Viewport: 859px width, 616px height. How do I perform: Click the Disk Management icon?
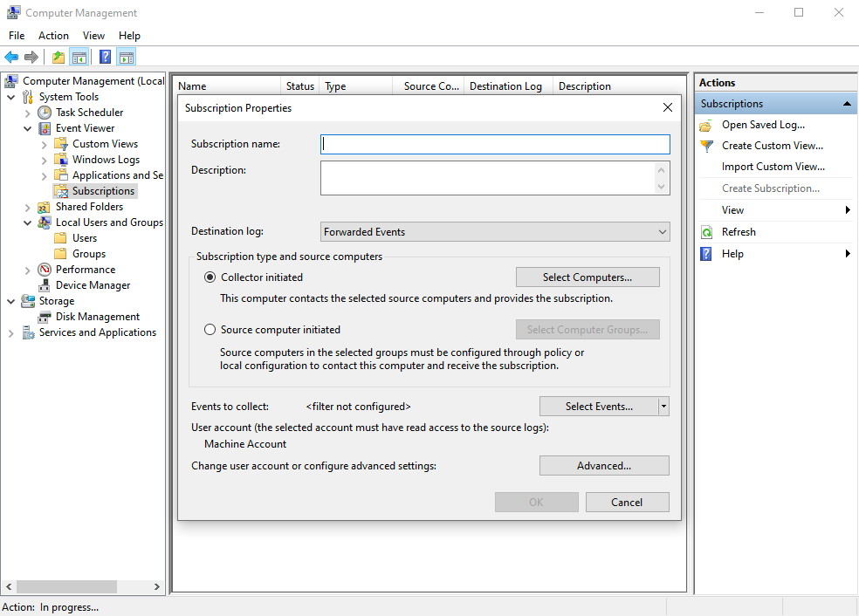45,317
